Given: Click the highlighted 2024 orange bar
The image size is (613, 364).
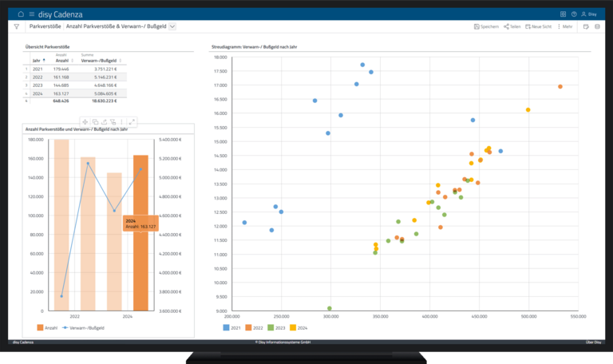Looking at the screenshot, I should click(x=140, y=233).
